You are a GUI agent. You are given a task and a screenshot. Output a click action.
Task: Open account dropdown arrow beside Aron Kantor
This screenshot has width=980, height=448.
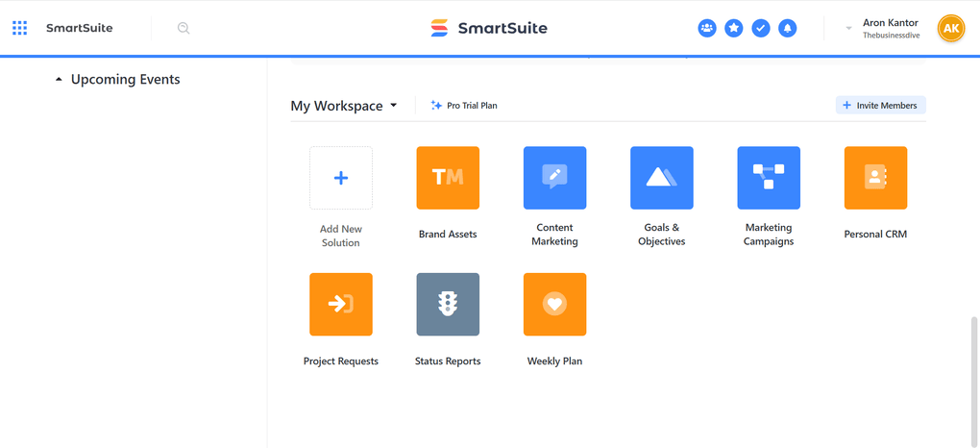click(848, 28)
